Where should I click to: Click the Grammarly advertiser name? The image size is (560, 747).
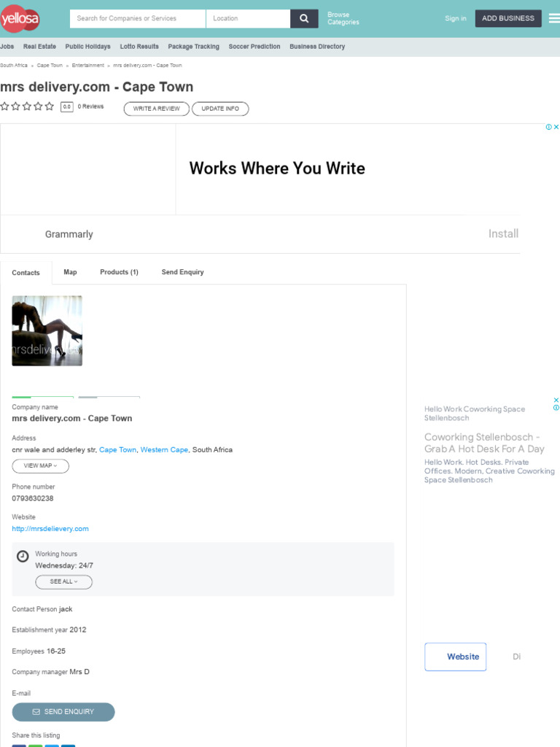(x=69, y=234)
